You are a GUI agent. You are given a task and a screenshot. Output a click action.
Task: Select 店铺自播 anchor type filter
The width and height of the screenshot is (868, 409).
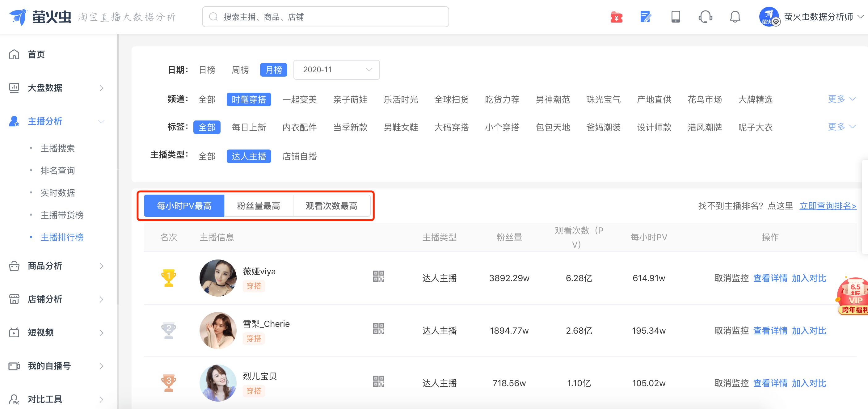pyautogui.click(x=299, y=156)
